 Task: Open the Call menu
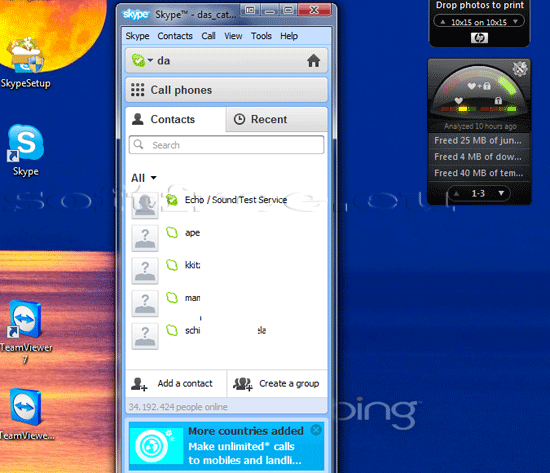(208, 36)
